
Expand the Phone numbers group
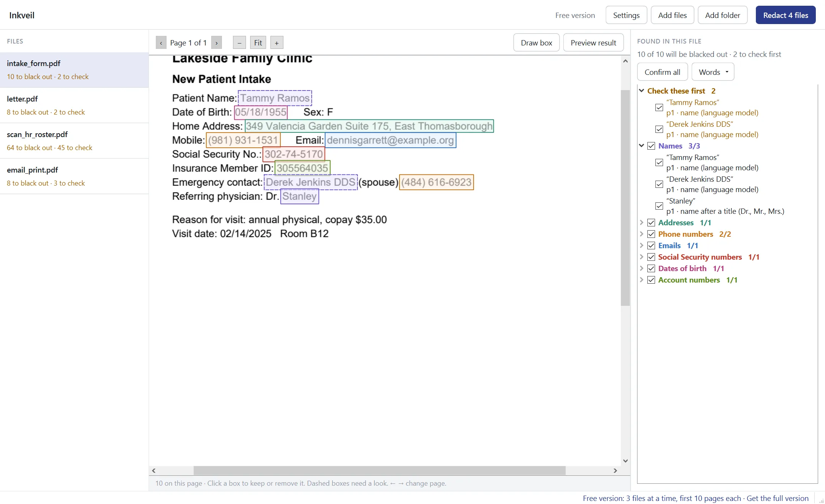tap(642, 234)
